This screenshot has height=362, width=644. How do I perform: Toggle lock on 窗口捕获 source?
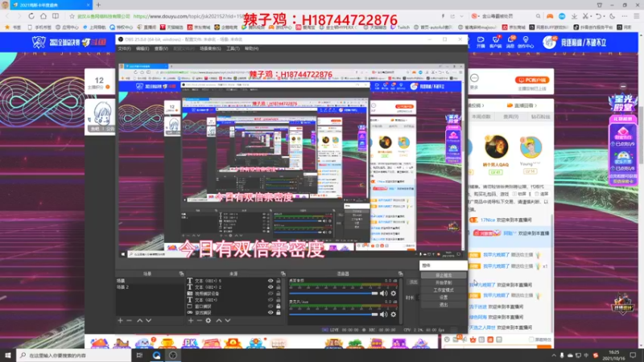click(278, 306)
